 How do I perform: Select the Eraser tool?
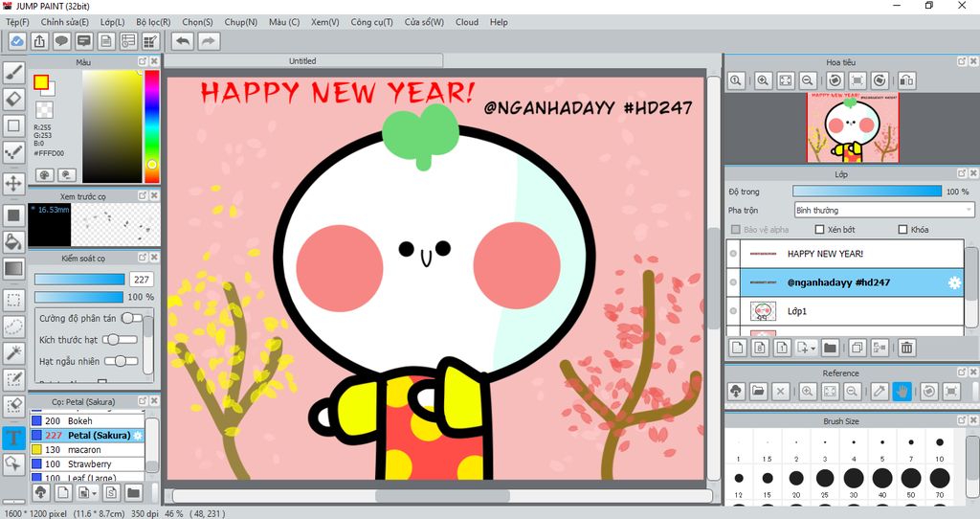coord(13,100)
